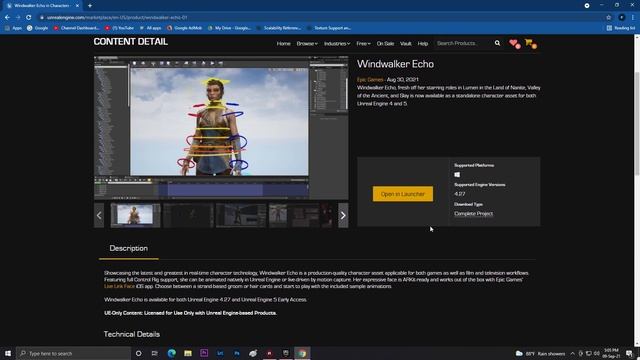
Task: Click the Open in Launcher button
Action: pos(402,194)
